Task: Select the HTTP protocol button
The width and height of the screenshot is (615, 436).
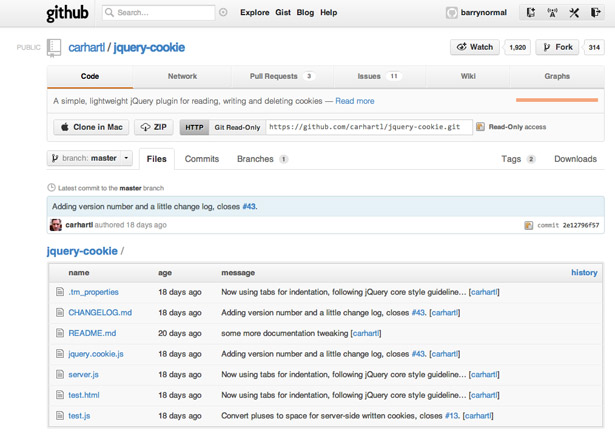Action: pos(194,127)
